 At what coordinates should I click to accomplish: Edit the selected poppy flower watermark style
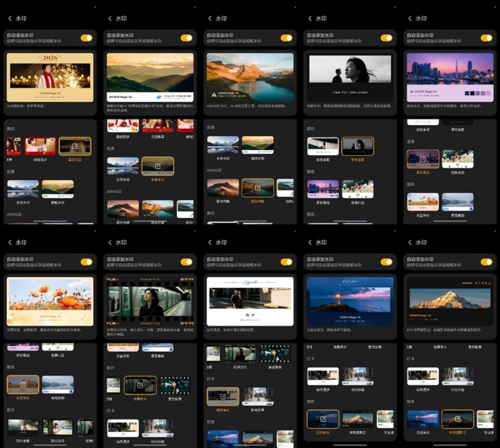[23, 385]
